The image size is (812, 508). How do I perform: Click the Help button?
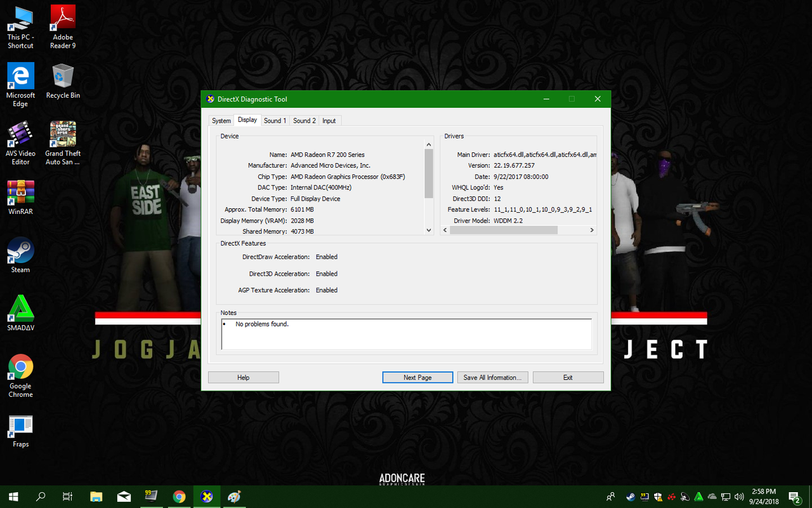click(244, 377)
